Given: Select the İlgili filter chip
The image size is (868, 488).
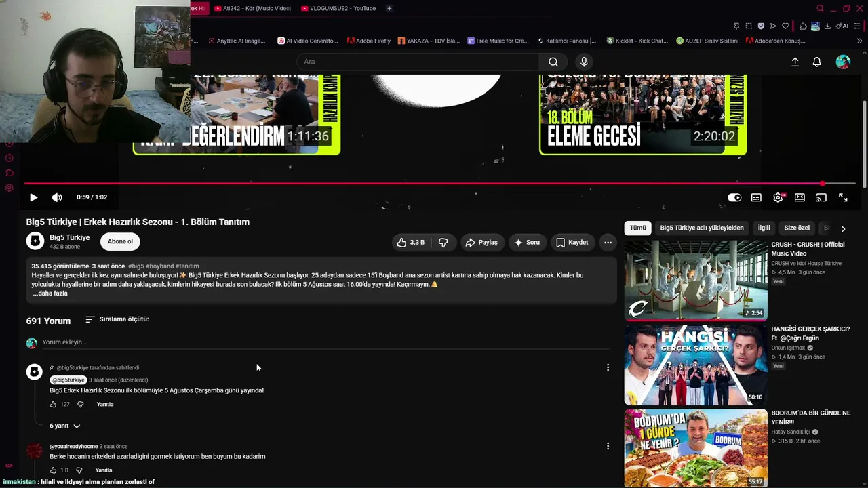Looking at the screenshot, I should (764, 228).
